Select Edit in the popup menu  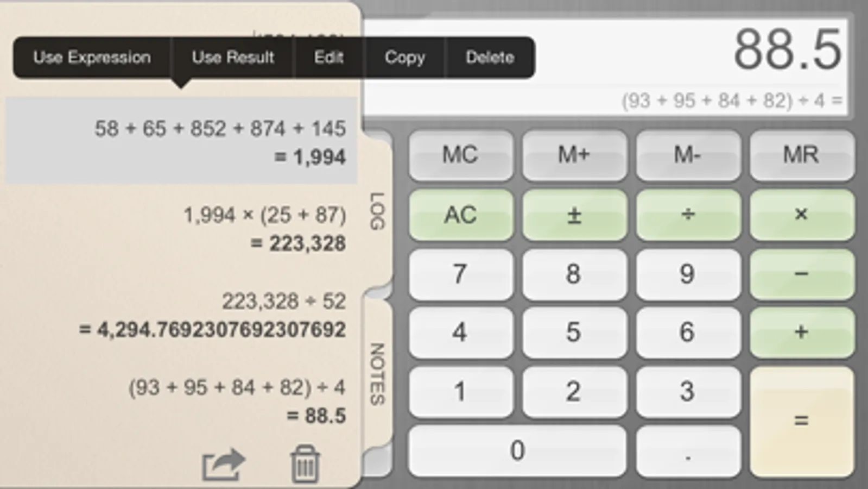click(328, 58)
